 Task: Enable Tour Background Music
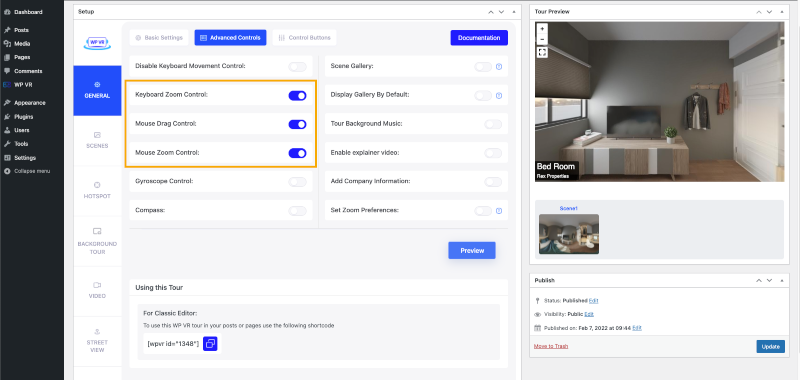tap(493, 124)
